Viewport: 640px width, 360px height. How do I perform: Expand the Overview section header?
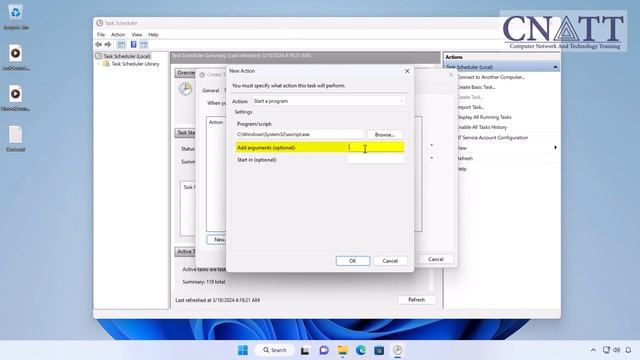[186, 73]
